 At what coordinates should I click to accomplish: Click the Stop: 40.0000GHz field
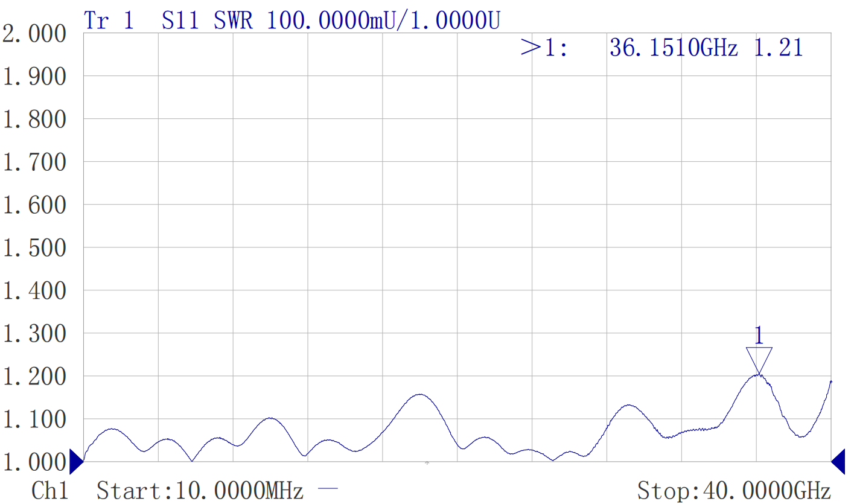point(734,491)
